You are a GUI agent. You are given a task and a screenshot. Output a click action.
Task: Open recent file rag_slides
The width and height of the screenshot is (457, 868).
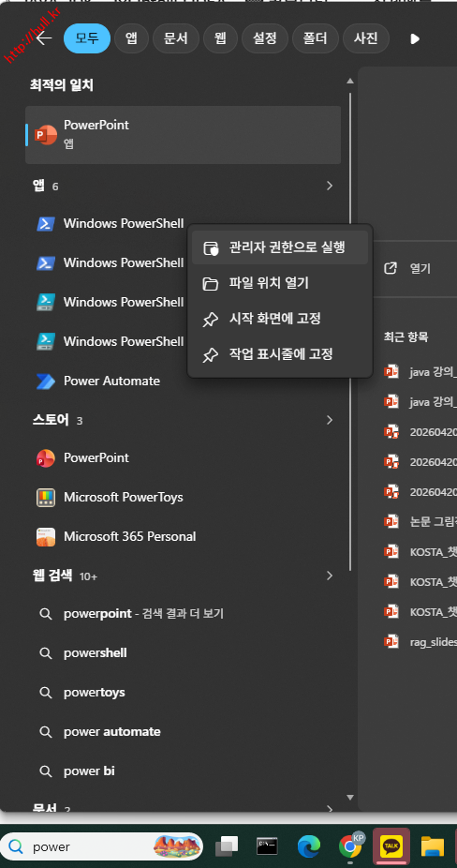coord(420,641)
